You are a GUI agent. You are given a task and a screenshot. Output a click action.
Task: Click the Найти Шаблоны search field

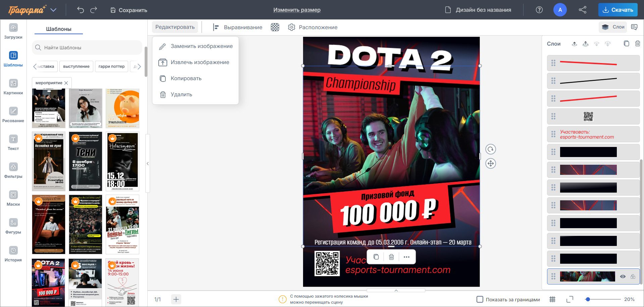tap(87, 48)
